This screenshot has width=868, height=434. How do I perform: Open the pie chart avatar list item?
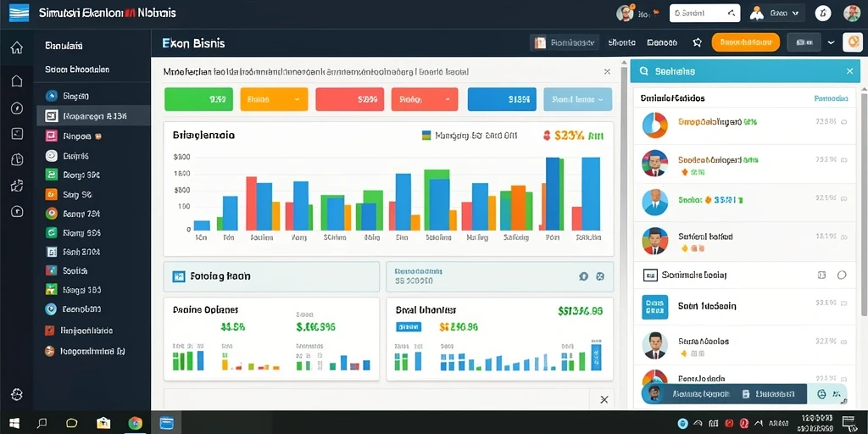744,125
